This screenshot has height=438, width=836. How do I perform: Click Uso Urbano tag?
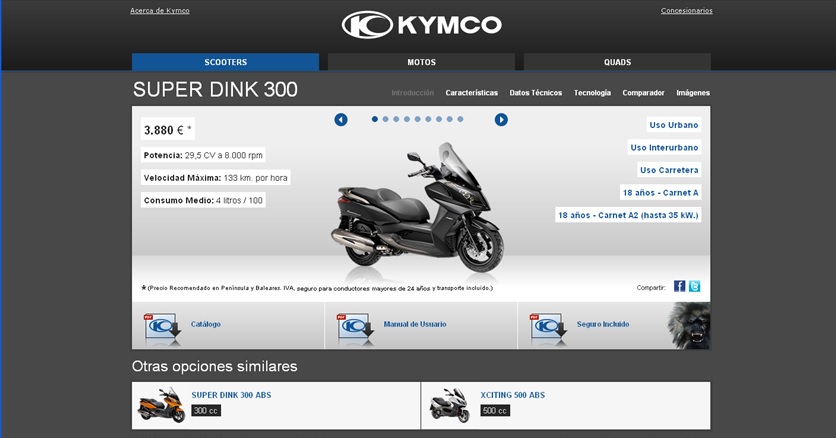pyautogui.click(x=674, y=125)
